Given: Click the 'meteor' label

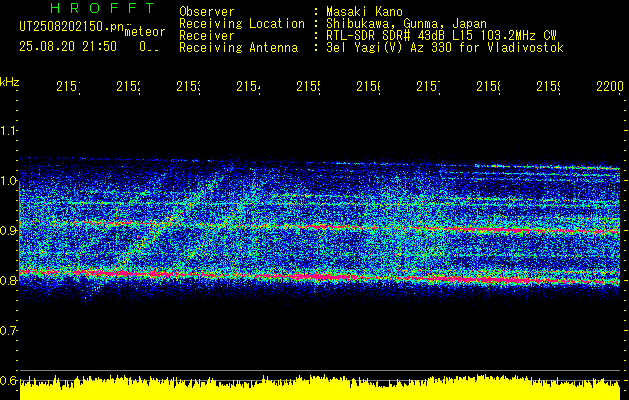Looking at the screenshot, I should click(144, 32).
